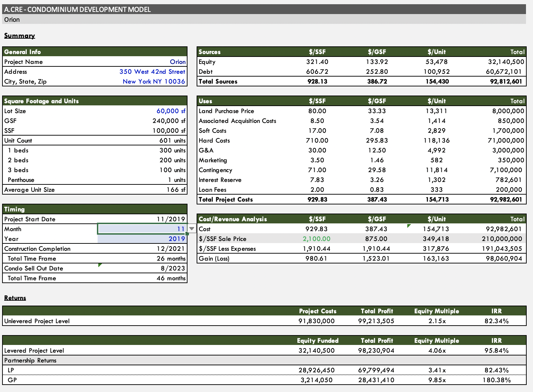The height and width of the screenshot is (392, 533).
Task: Click the Project Name value Orion
Action: pos(178,62)
